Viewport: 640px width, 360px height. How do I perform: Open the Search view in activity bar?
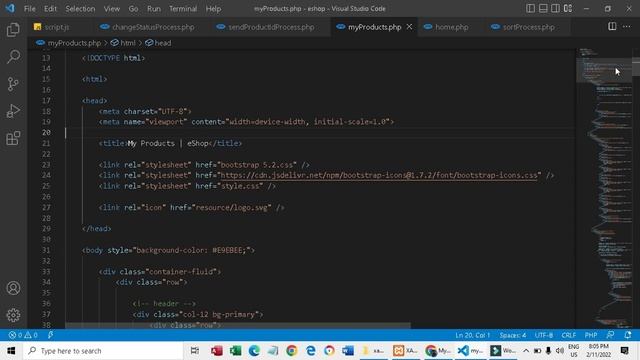(x=13, y=57)
